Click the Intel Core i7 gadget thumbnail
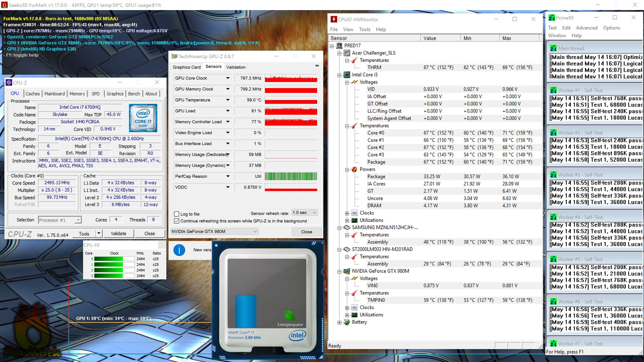The image size is (644, 362). pos(268,300)
